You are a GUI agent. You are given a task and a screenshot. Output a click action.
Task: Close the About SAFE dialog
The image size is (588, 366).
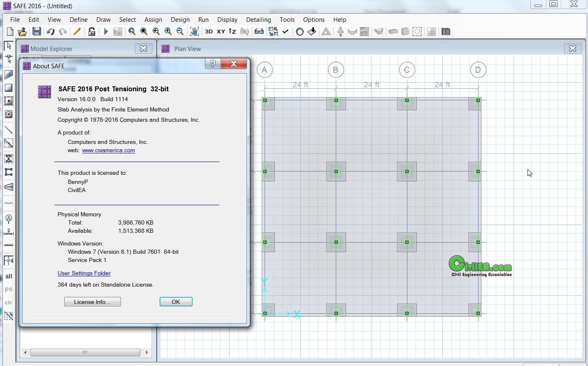click(234, 64)
